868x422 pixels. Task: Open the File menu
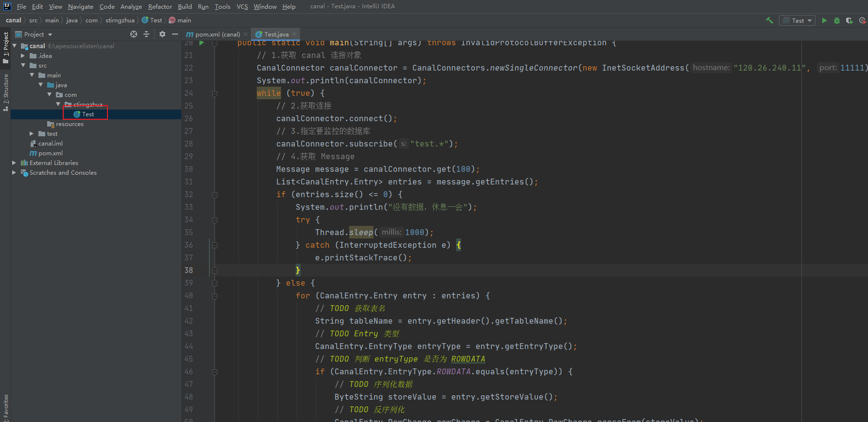click(x=21, y=6)
